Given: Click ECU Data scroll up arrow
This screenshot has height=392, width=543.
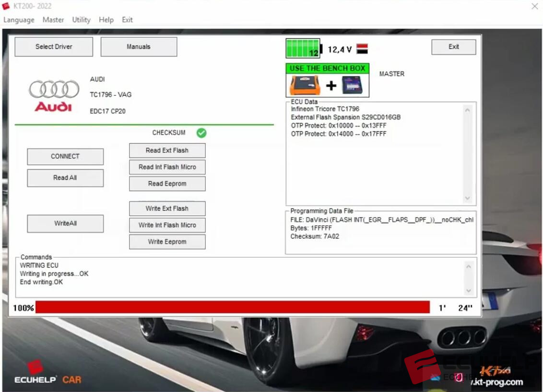Looking at the screenshot, I should [468, 110].
